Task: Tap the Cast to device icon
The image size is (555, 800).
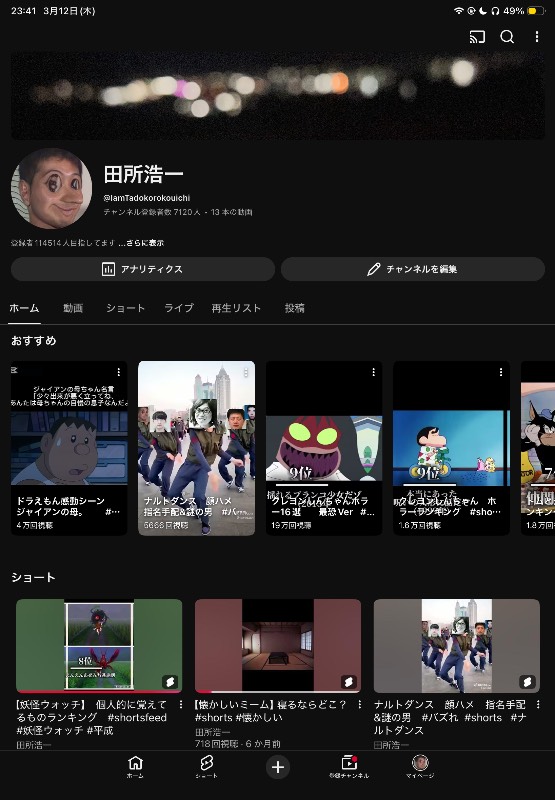Action: pyautogui.click(x=477, y=37)
